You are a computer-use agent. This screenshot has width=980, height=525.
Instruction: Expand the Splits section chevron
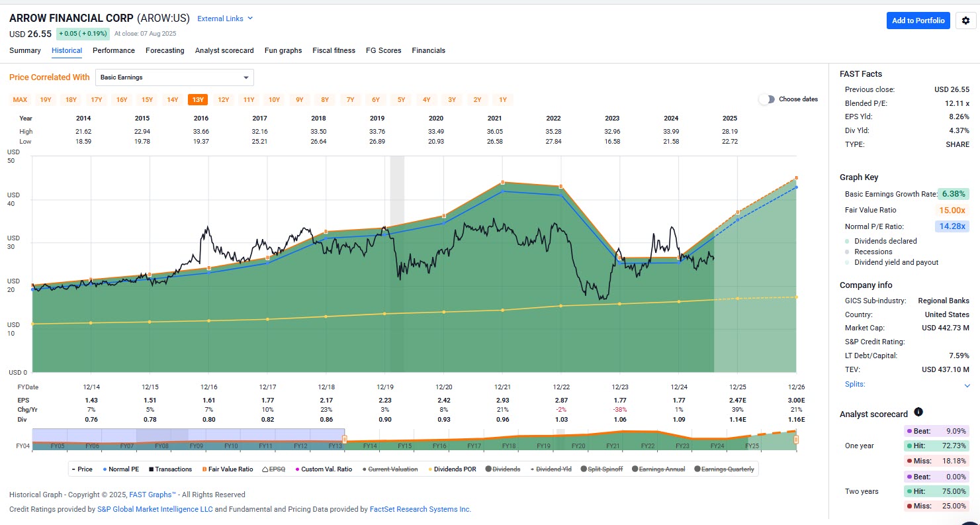[967, 385]
